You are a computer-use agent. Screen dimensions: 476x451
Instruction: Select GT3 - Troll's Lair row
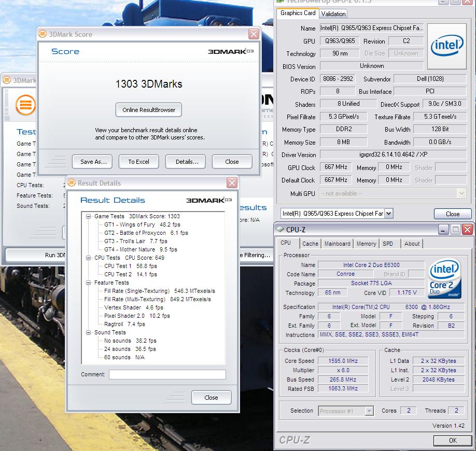[x=136, y=241]
